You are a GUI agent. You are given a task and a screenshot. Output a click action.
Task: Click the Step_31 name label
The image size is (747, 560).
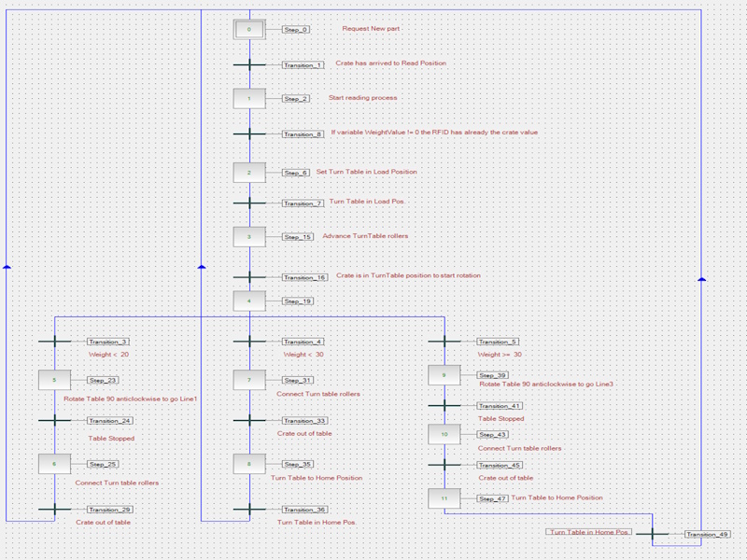[298, 381]
